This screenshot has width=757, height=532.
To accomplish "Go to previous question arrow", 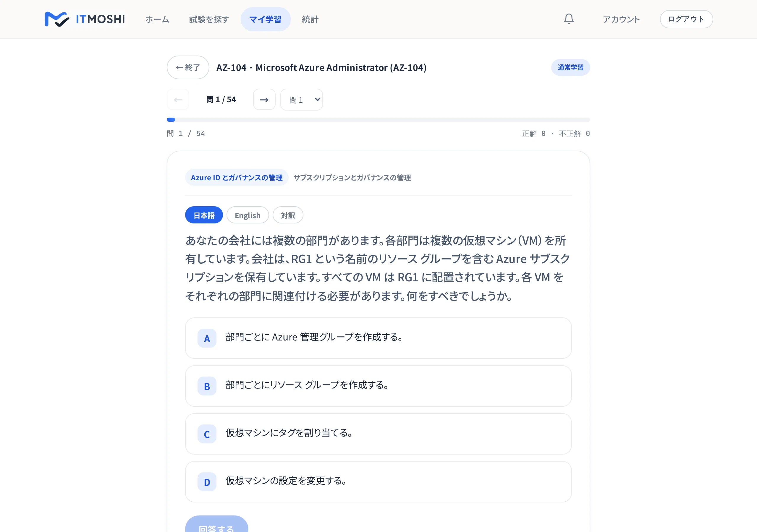I will [178, 100].
